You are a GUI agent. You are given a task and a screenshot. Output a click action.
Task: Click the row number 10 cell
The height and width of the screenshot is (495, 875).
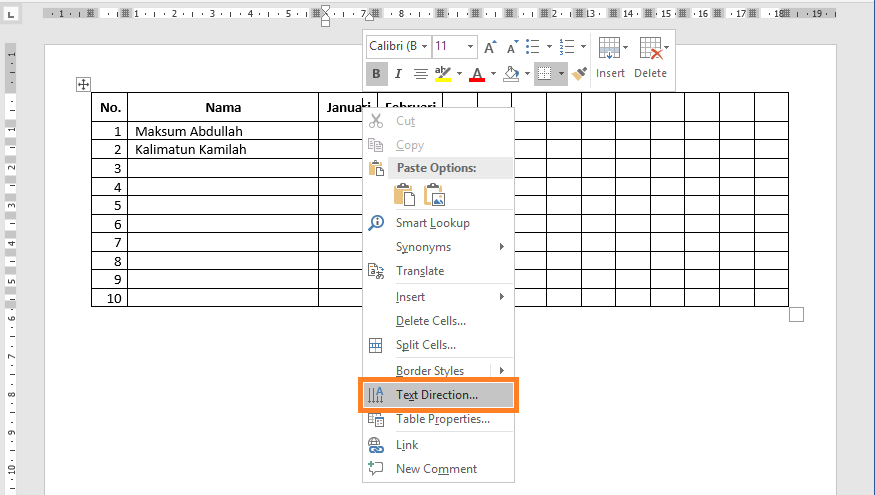[110, 298]
